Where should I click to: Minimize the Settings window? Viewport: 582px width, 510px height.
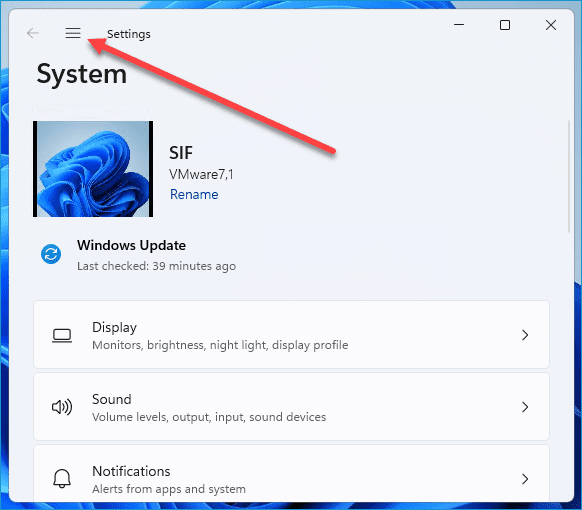pyautogui.click(x=459, y=25)
